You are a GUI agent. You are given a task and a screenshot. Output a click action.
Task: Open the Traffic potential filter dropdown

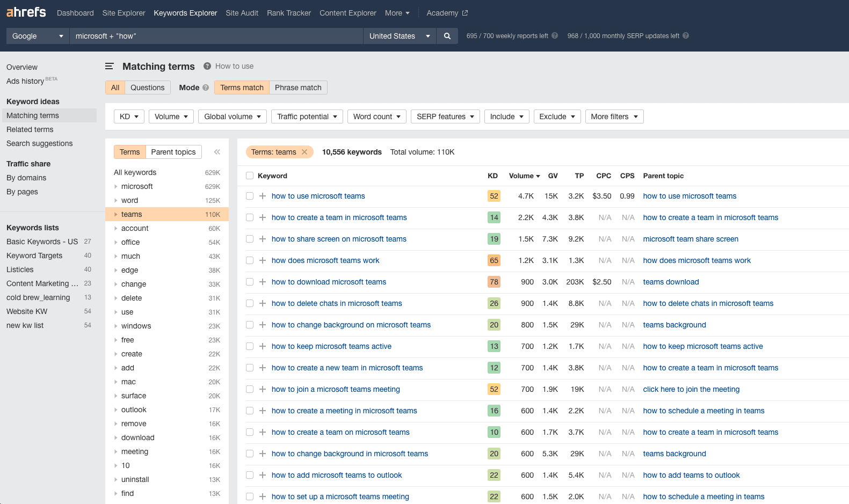coord(307,116)
